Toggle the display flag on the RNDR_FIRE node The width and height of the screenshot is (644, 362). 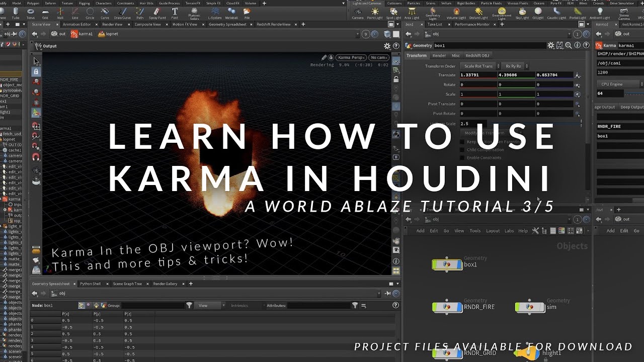[459, 307]
